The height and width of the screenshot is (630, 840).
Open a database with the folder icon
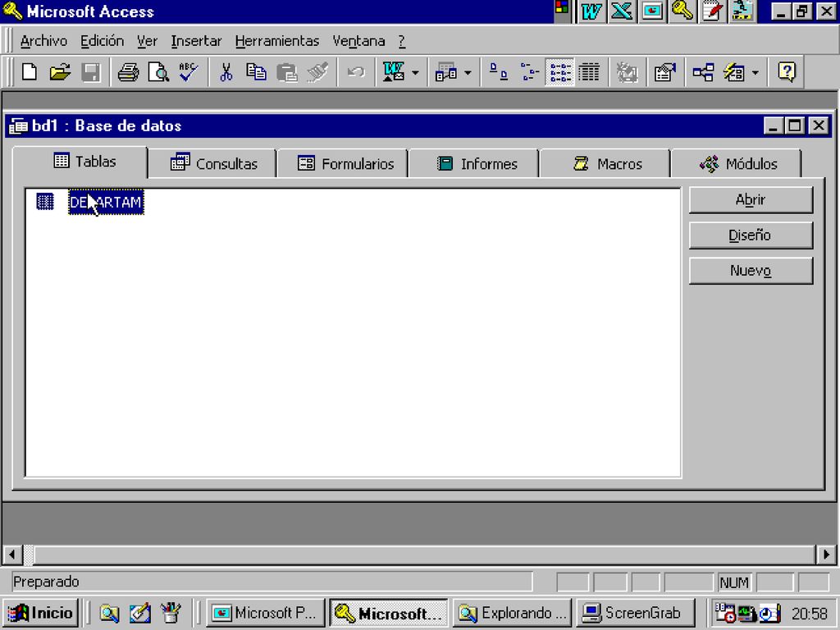(x=60, y=72)
